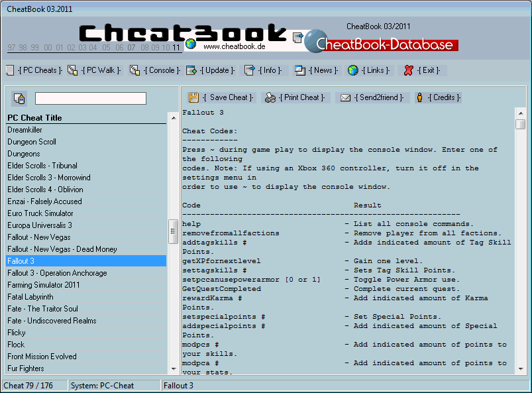Click the cheat text scroll down arrow

pyautogui.click(x=521, y=368)
